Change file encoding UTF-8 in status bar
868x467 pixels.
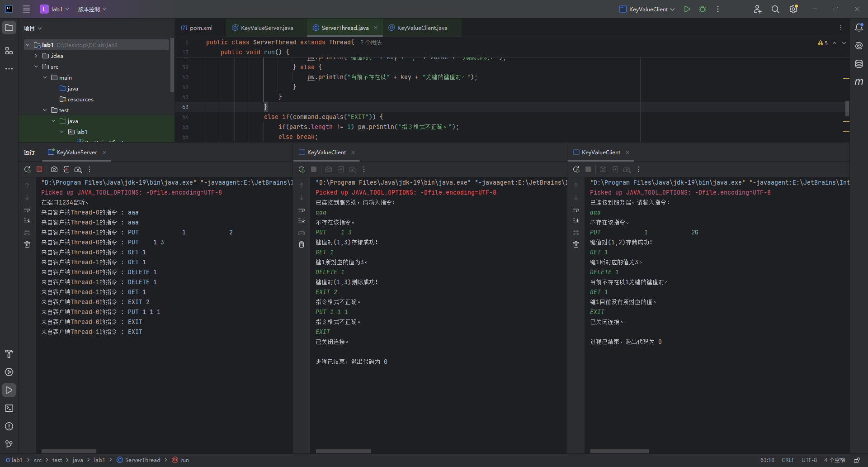point(809,460)
